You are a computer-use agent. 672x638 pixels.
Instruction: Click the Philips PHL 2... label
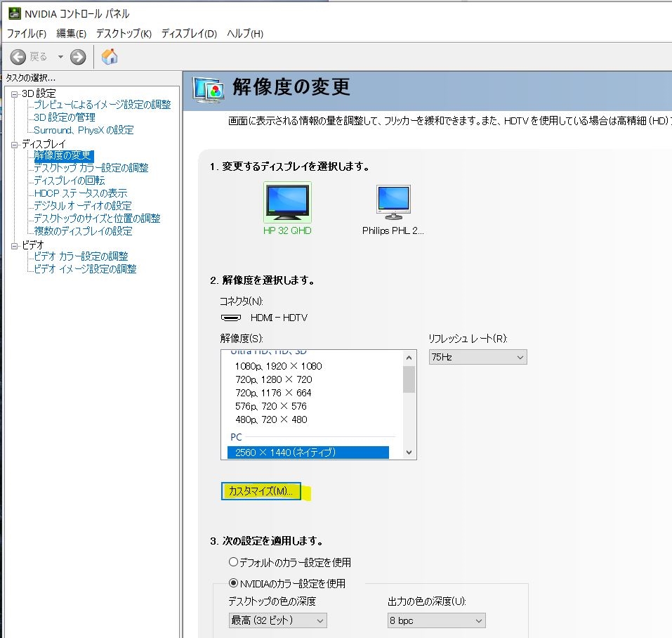[x=393, y=230]
